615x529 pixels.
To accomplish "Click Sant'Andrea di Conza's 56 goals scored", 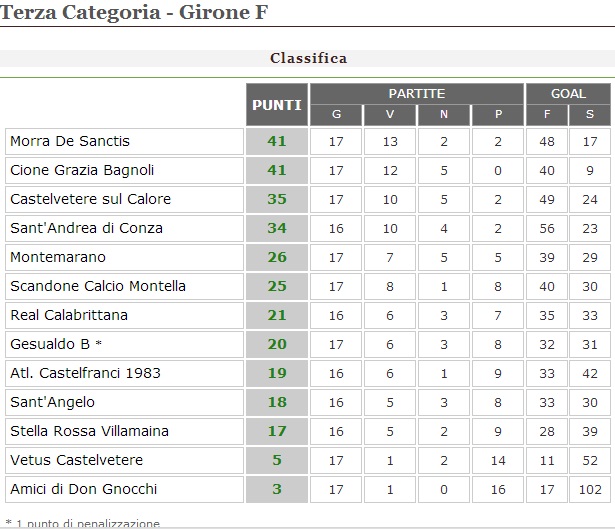I will pyautogui.click(x=547, y=228).
